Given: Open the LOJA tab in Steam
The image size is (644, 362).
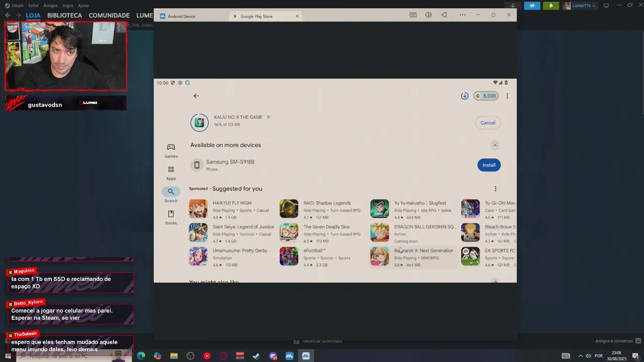Looking at the screenshot, I should (x=33, y=15).
